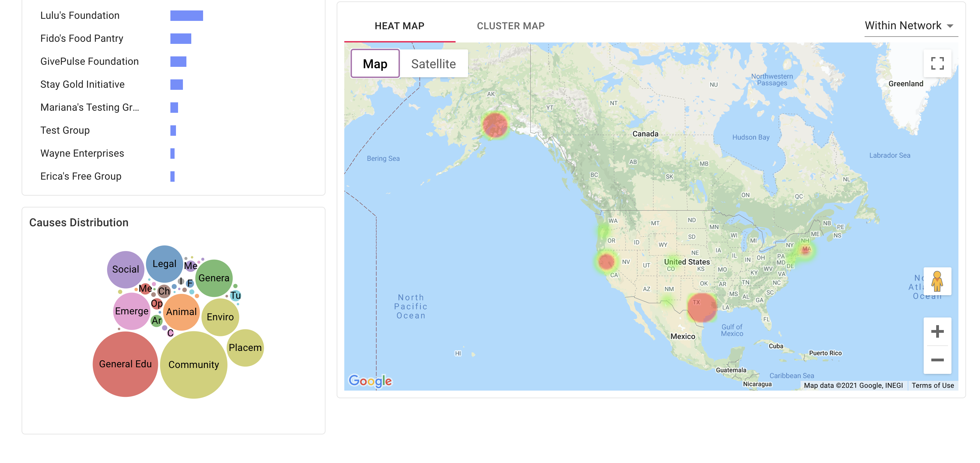Zoom in with the plus icon
980x463 pixels.
(937, 331)
